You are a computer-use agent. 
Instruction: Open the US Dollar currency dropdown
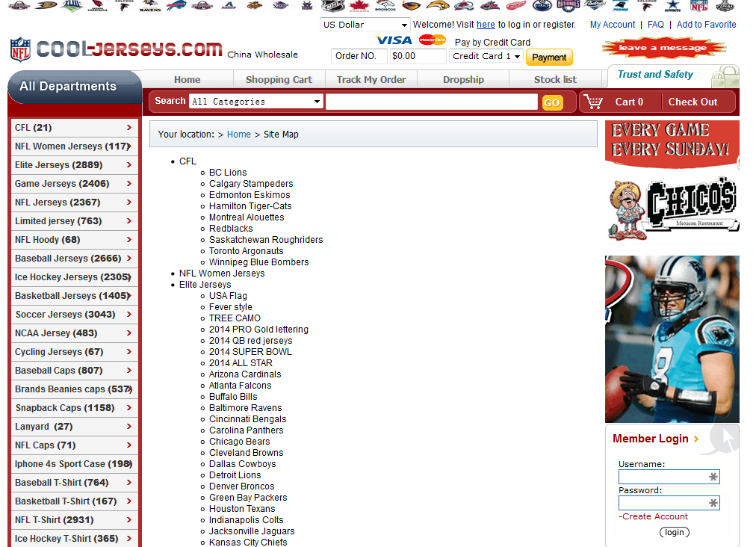365,25
